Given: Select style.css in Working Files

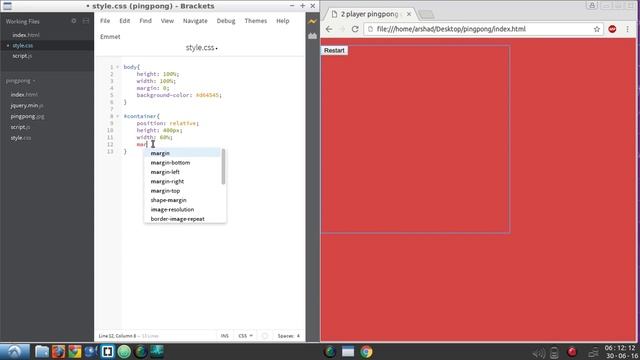Looking at the screenshot, I should coord(22,45).
